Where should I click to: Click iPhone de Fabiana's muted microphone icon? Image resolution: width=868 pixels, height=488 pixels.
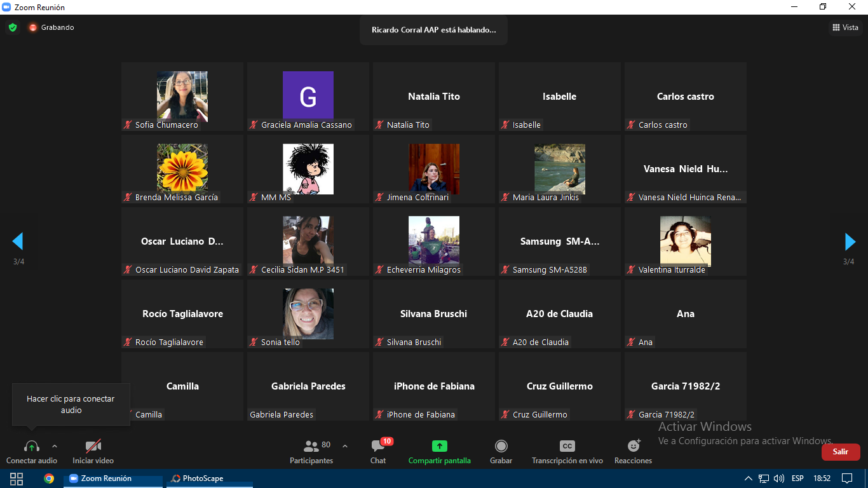pyautogui.click(x=379, y=415)
